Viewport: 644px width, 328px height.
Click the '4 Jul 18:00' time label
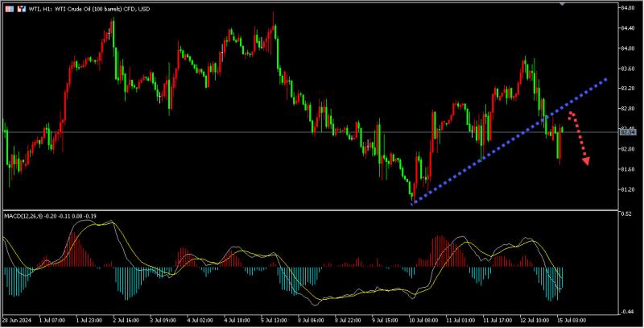pos(237,320)
